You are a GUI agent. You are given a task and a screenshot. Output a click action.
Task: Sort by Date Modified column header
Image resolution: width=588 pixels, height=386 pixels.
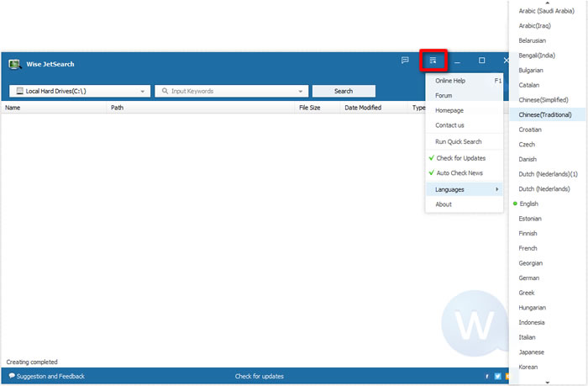375,108
